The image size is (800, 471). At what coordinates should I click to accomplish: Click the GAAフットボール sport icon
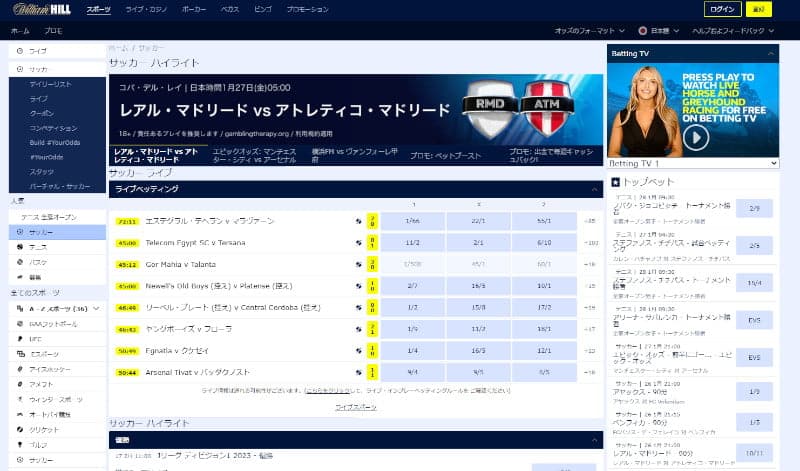[20, 324]
